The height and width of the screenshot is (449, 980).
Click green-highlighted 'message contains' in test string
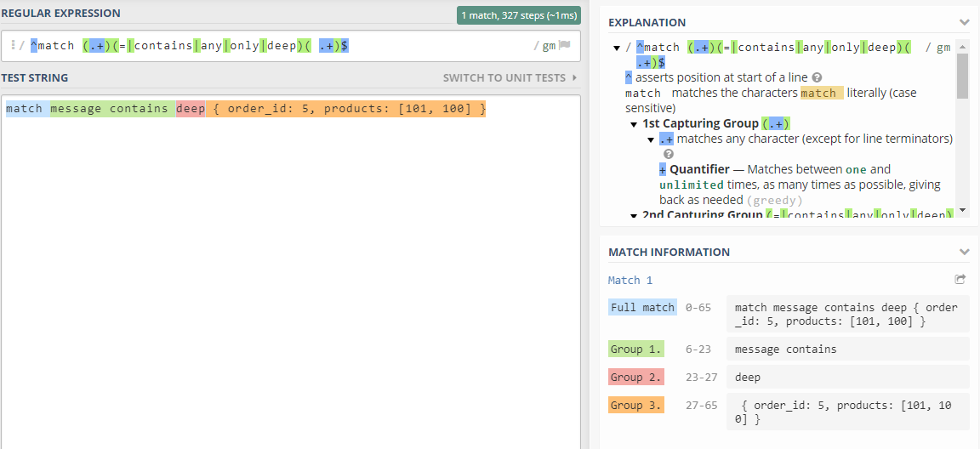(x=112, y=110)
